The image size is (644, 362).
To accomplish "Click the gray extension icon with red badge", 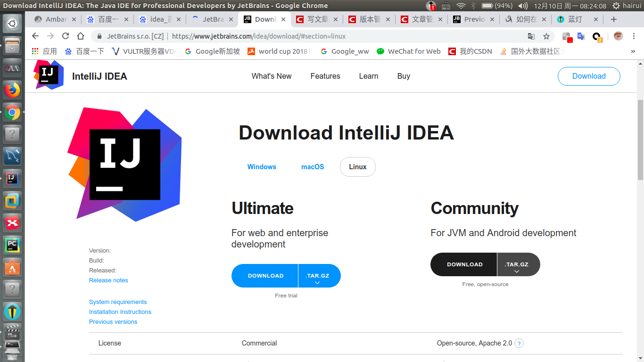I will (567, 37).
